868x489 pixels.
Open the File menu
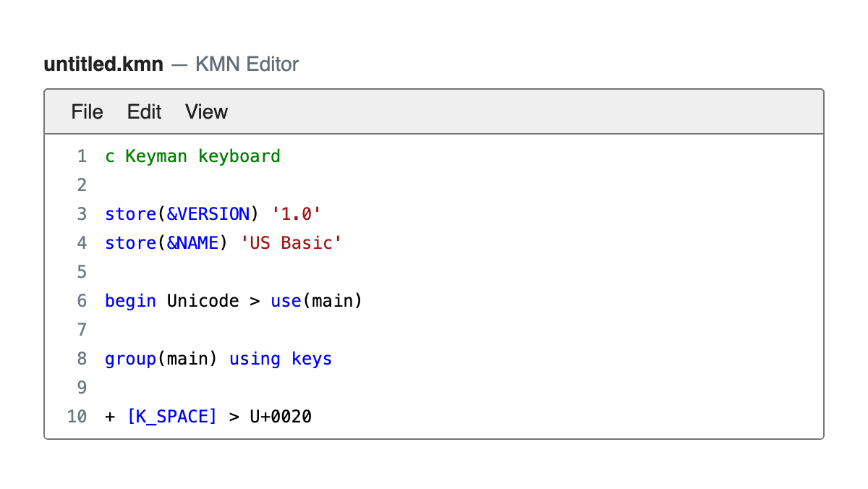pos(87,112)
